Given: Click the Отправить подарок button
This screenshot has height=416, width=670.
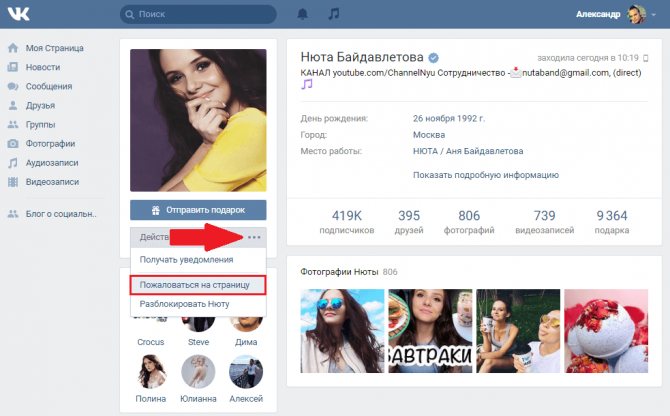Looking at the screenshot, I should pyautogui.click(x=198, y=210).
